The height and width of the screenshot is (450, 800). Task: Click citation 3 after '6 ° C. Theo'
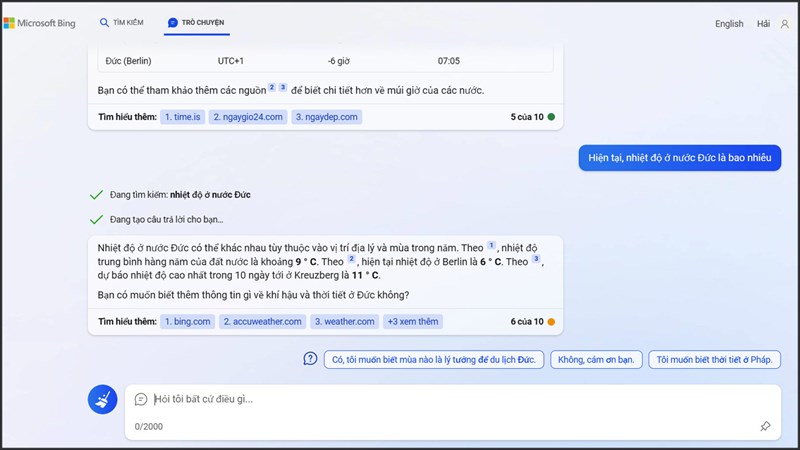click(536, 259)
